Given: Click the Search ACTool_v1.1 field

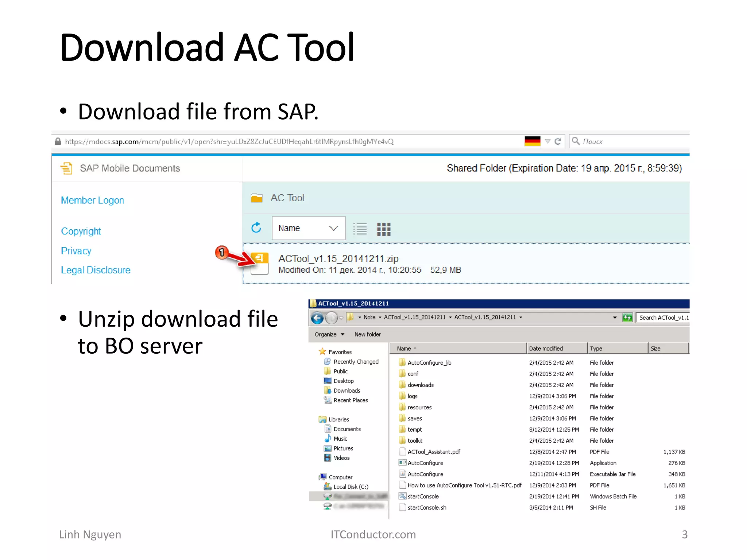Looking at the screenshot, I should 663,318.
